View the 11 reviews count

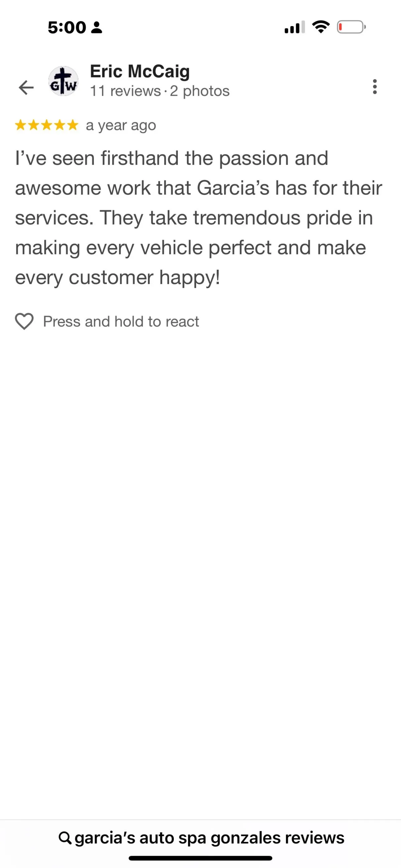(125, 91)
